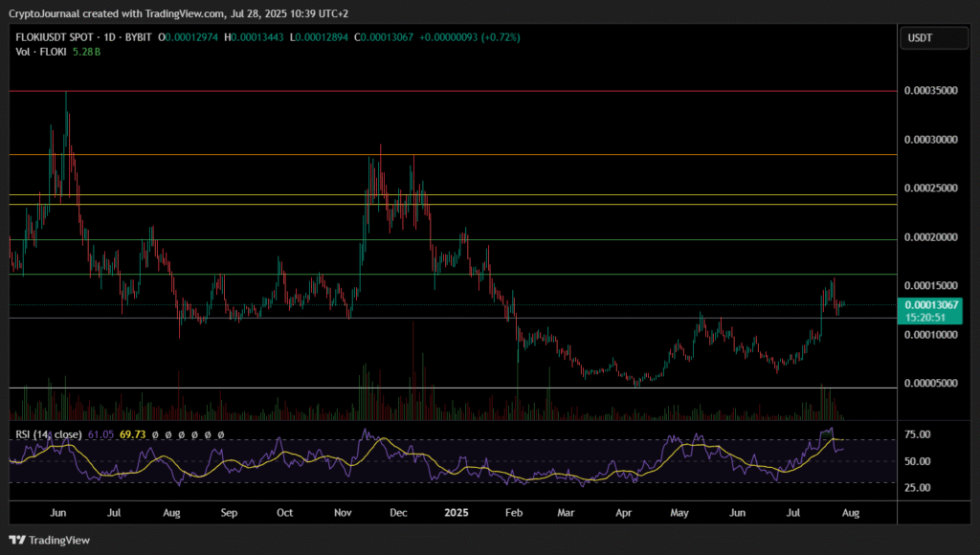This screenshot has height=555, width=980.
Task: Click the RSI 50.00 axis label
Action: pos(918,461)
